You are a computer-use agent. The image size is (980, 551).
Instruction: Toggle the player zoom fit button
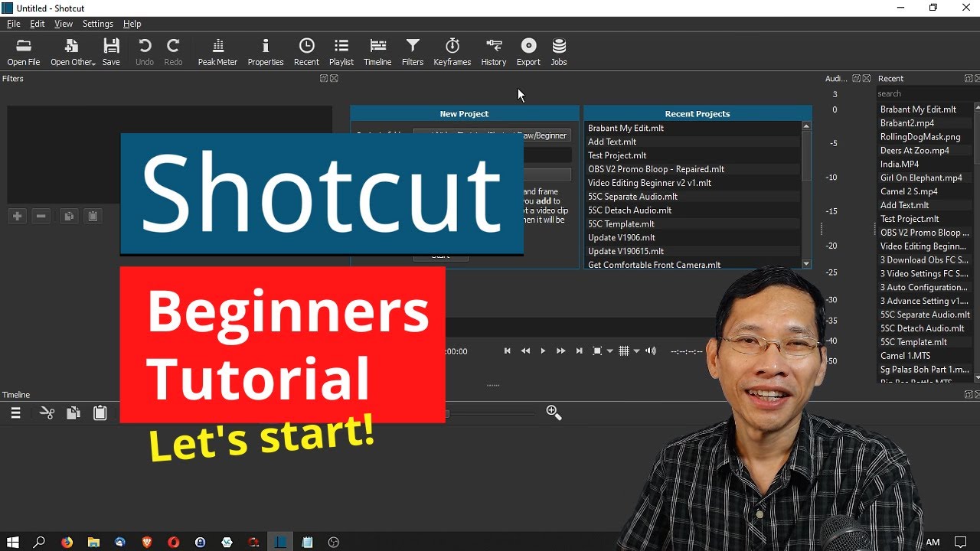click(598, 351)
